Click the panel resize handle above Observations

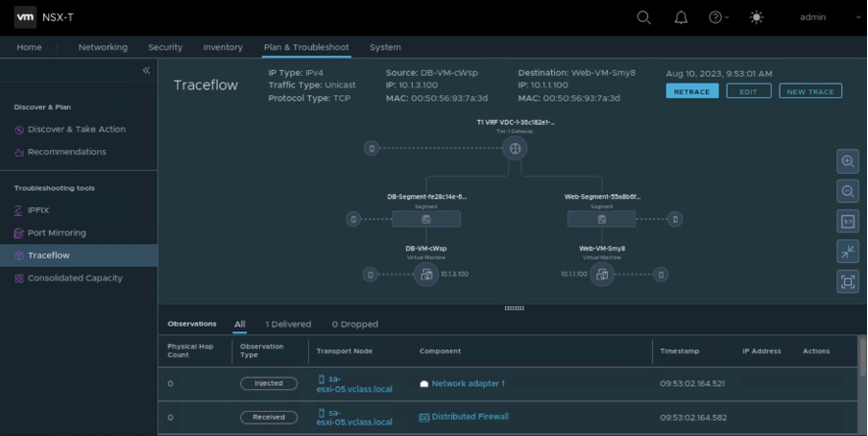point(514,308)
